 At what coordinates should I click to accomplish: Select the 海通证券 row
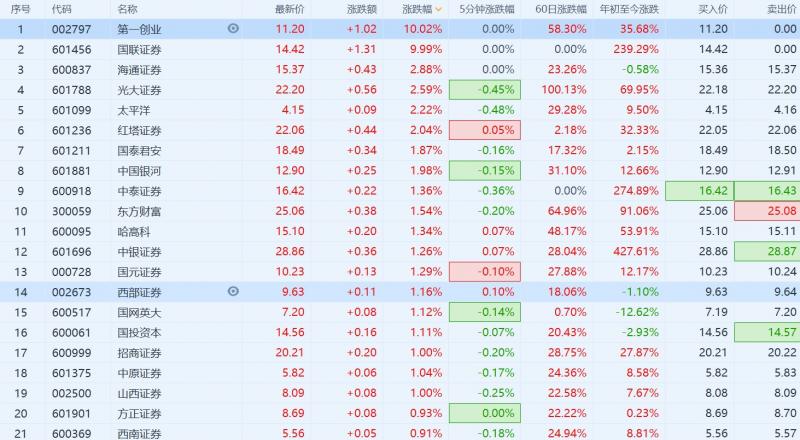pos(139,69)
